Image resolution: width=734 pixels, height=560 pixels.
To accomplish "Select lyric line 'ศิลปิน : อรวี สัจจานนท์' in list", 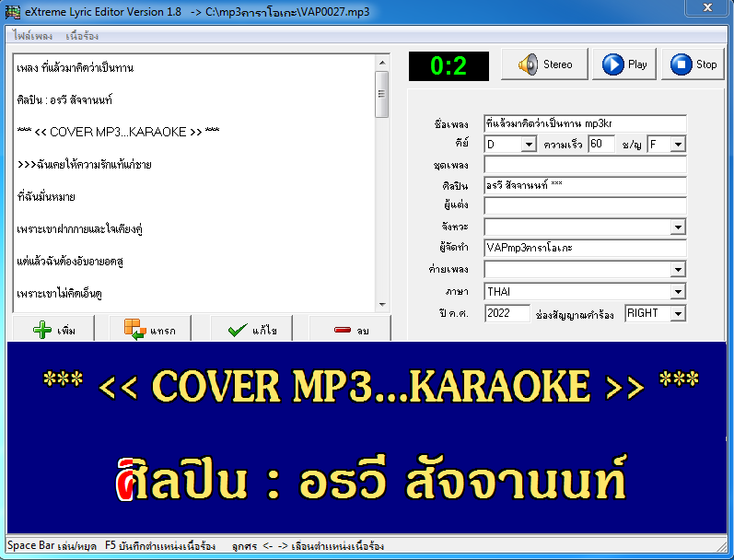I will tap(64, 99).
